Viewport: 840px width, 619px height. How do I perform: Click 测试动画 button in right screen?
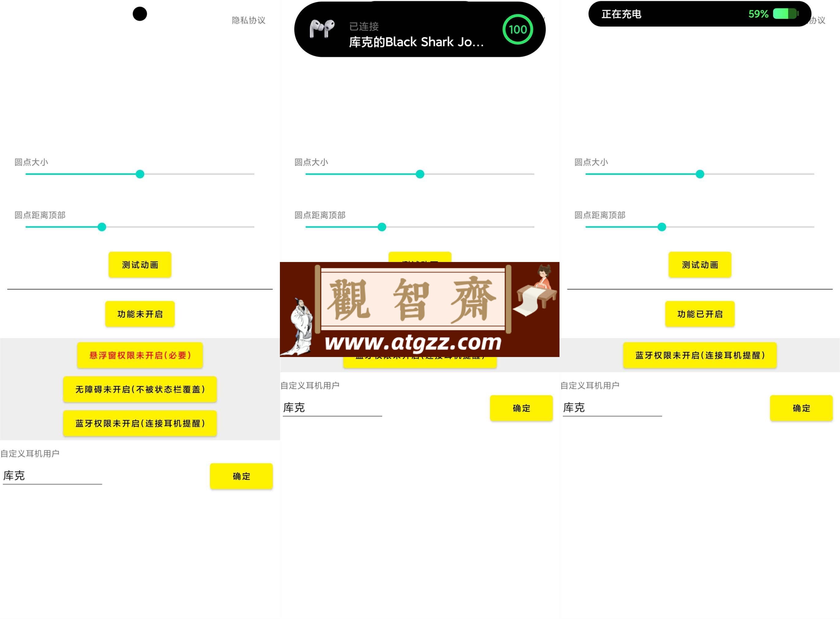700,265
